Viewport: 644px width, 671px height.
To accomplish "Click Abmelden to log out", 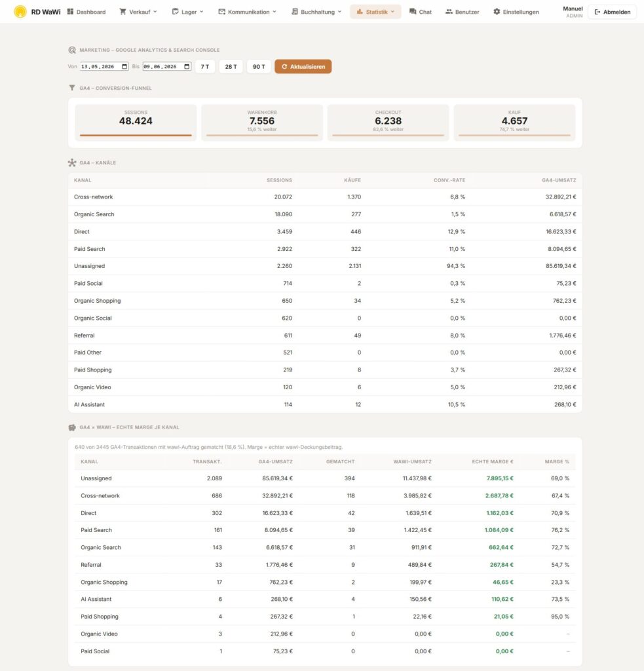I will pyautogui.click(x=613, y=12).
